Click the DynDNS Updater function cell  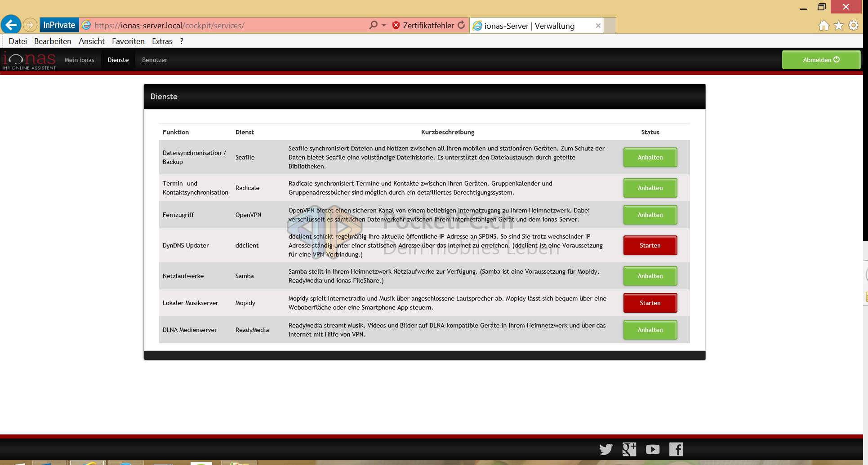point(186,245)
